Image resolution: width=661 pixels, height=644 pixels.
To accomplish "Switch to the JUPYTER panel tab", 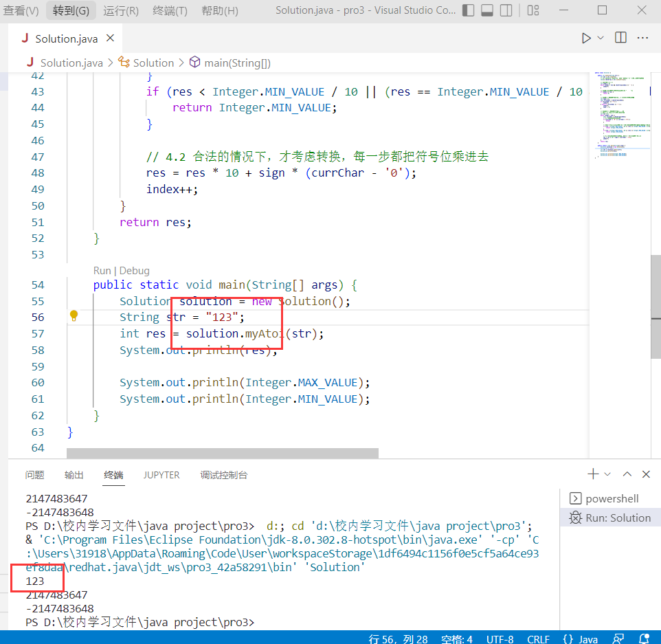I will 161,476.
